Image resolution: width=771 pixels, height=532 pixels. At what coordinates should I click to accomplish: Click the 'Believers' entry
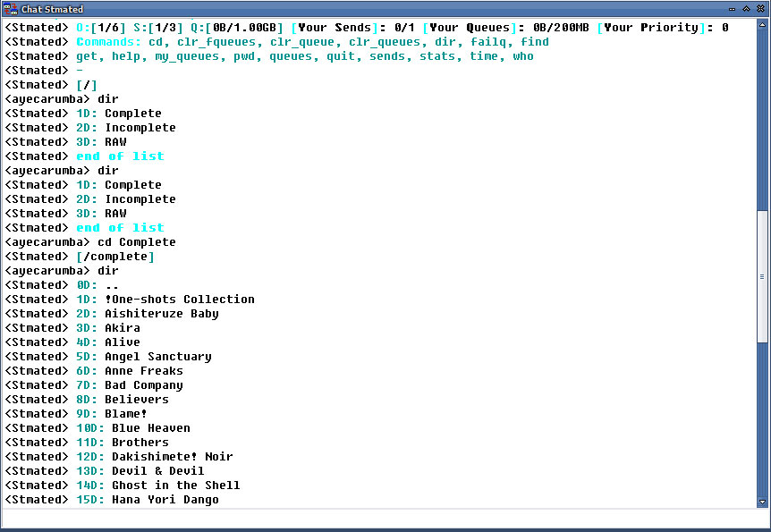point(137,400)
